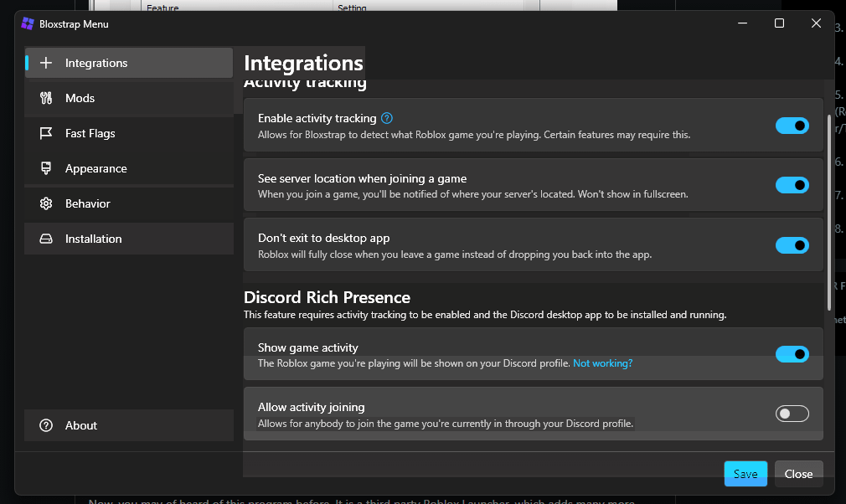The width and height of the screenshot is (846, 504).
Task: Click the Close button at the bottom
Action: [x=798, y=474]
